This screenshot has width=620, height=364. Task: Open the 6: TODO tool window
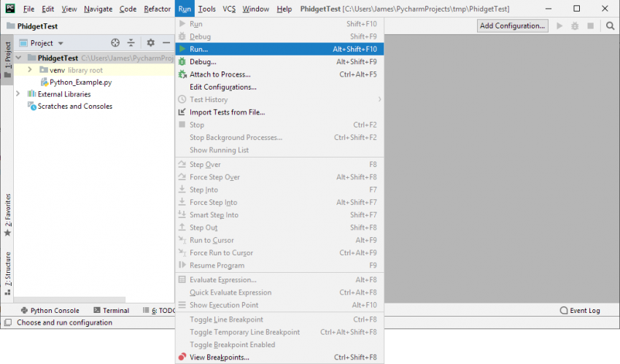coord(159,311)
